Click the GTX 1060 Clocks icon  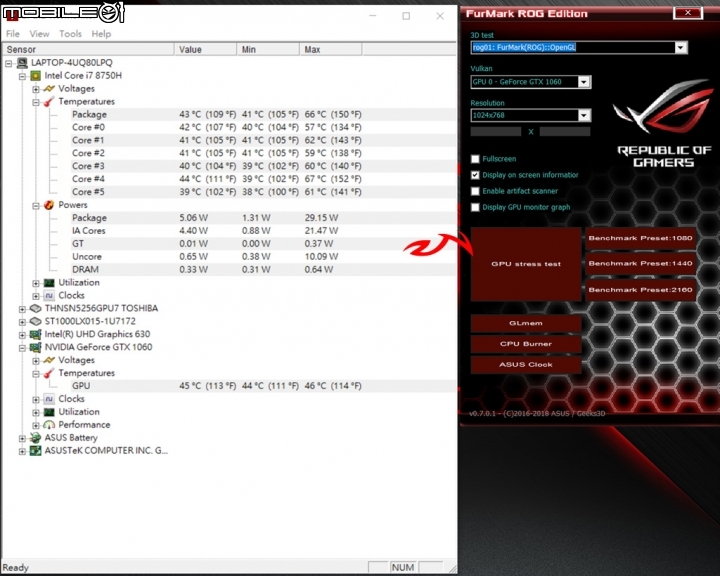coord(49,399)
